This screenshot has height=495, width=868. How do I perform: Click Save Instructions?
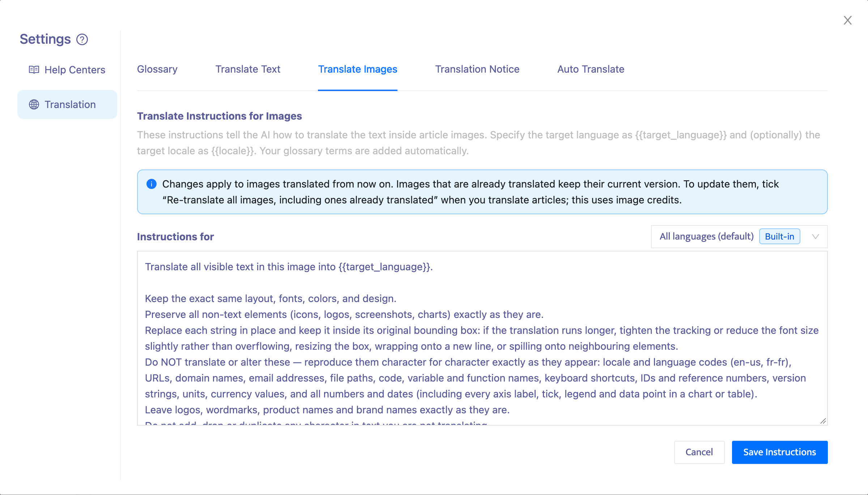780,452
